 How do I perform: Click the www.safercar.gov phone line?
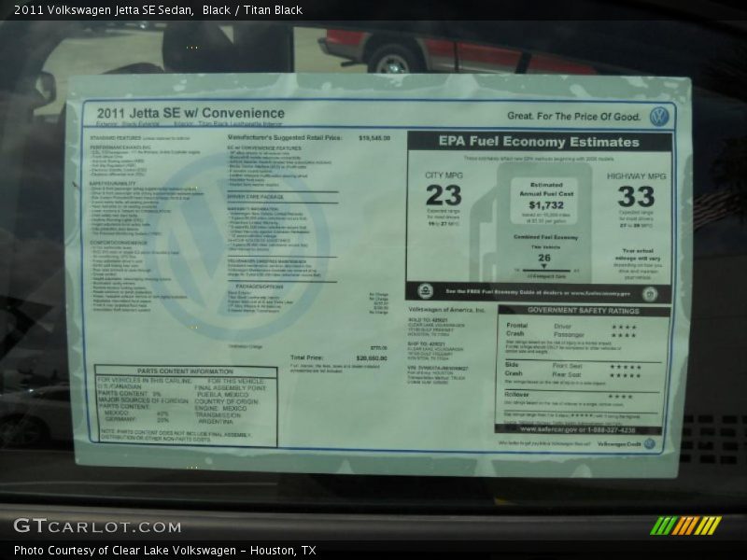(x=577, y=429)
